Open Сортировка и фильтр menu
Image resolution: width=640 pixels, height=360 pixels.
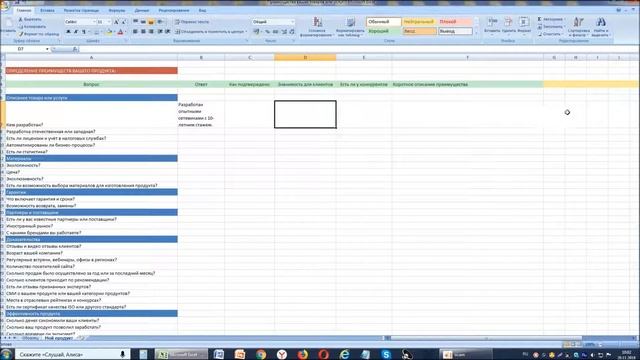click(578, 27)
